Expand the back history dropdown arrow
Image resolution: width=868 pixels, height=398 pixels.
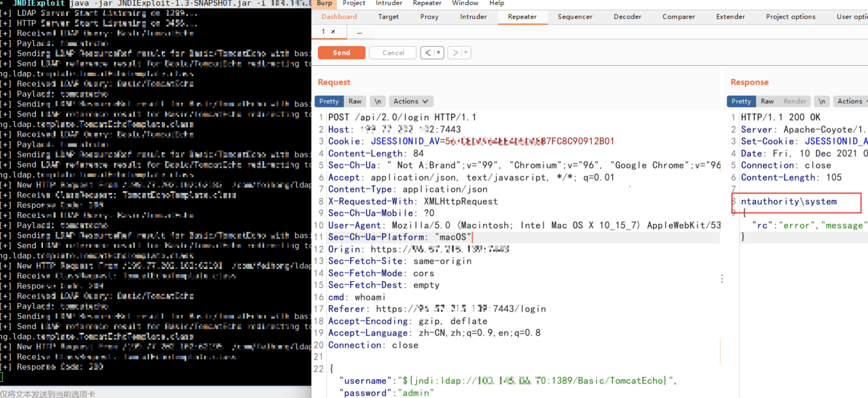(439, 53)
